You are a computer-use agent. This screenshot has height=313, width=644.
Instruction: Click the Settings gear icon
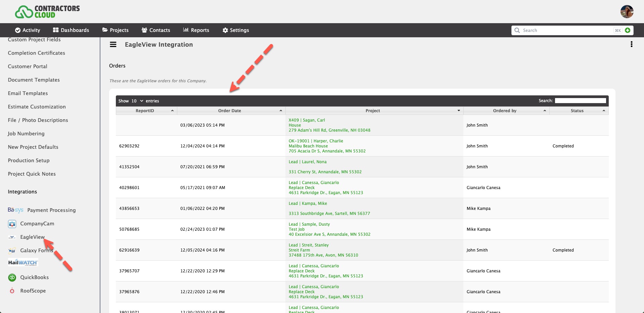click(x=225, y=30)
